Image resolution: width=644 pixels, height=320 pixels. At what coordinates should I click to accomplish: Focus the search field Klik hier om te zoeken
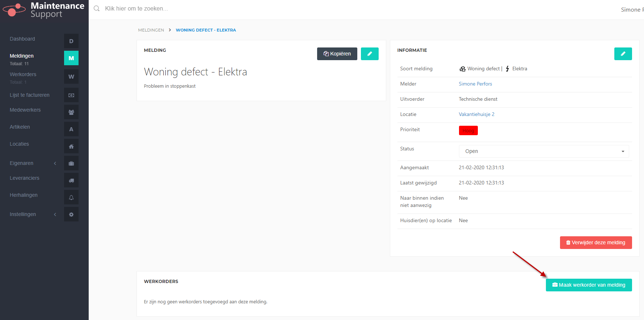coord(136,8)
